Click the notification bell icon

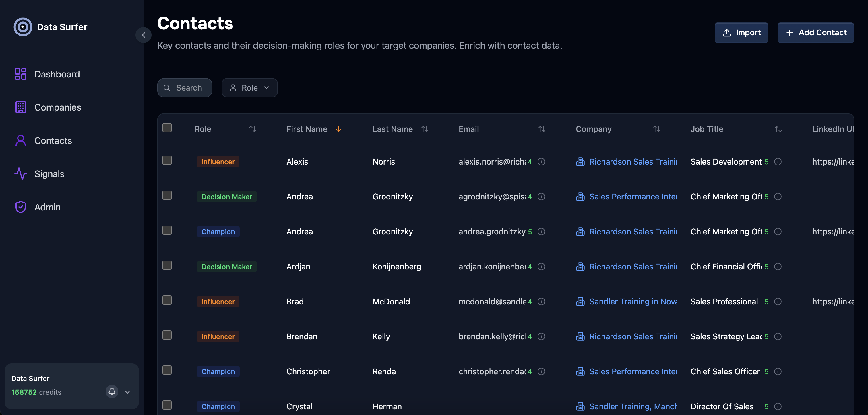(x=112, y=392)
